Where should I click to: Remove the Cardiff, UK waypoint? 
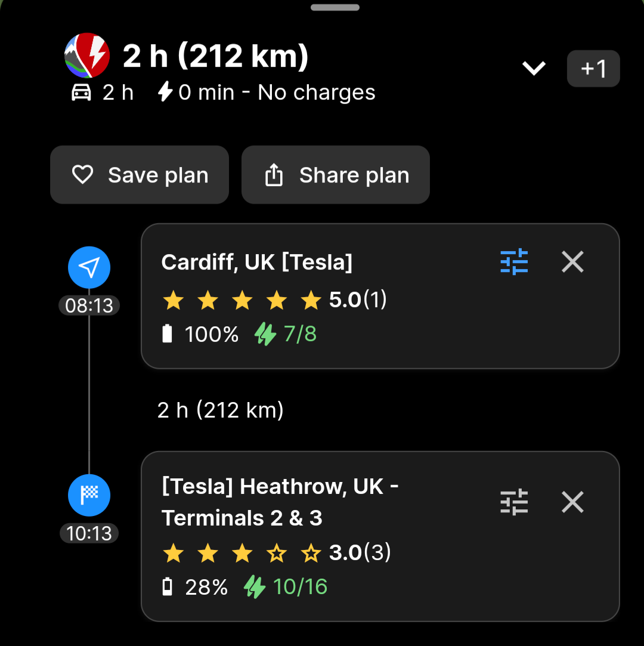tap(572, 261)
